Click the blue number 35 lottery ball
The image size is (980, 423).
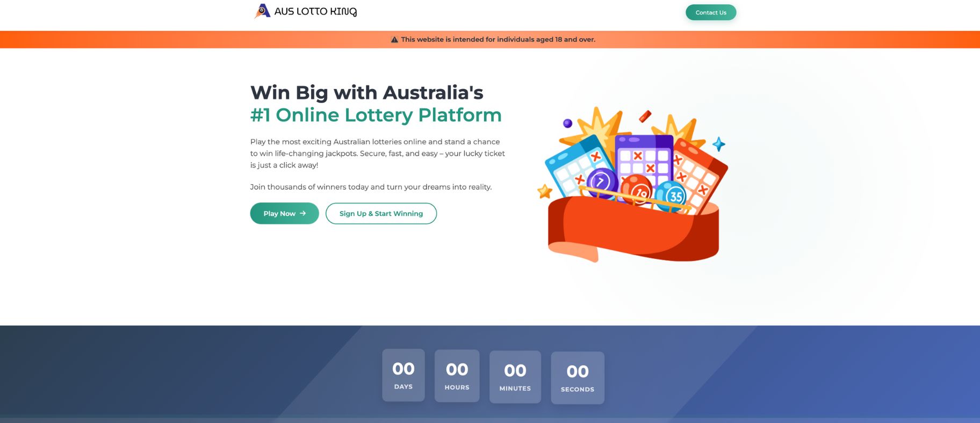click(x=671, y=195)
